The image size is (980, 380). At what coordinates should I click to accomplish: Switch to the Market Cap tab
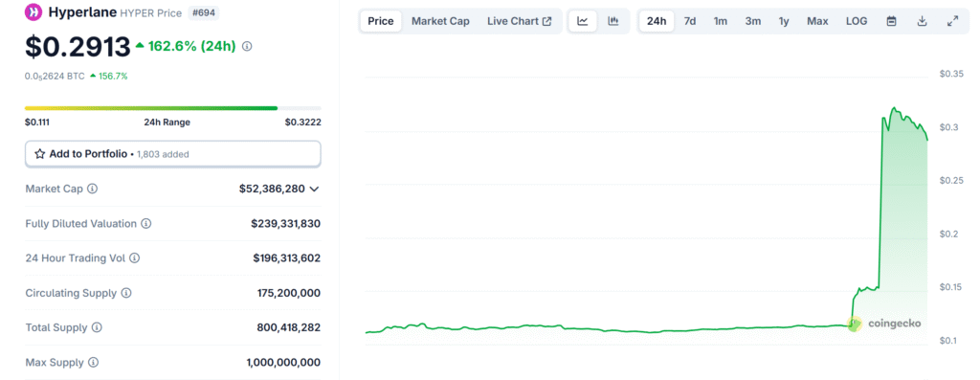440,21
